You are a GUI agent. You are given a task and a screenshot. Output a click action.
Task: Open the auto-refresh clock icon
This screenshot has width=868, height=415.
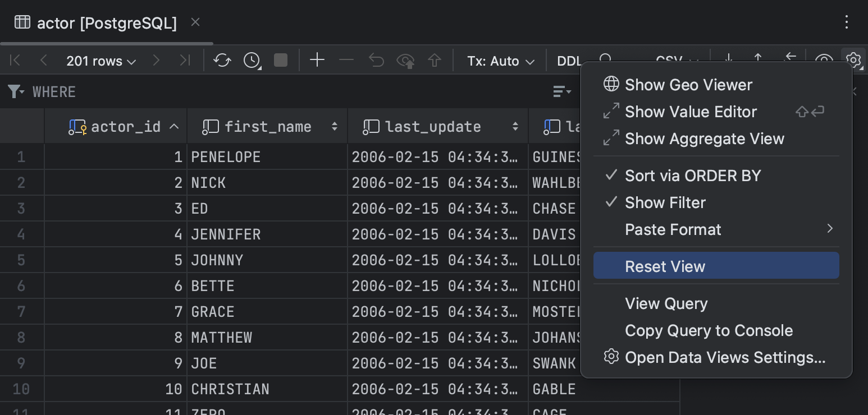point(250,60)
